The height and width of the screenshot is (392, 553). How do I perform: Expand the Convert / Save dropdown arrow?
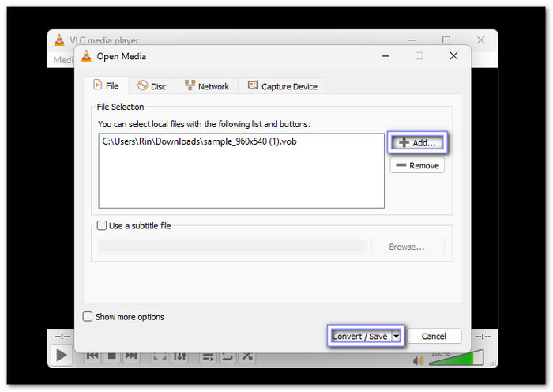coord(397,336)
